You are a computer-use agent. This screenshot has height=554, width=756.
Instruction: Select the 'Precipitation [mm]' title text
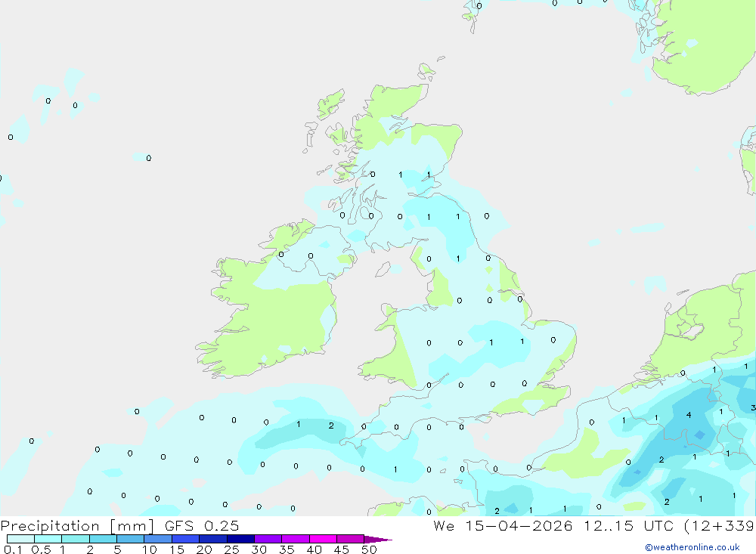[x=77, y=526]
